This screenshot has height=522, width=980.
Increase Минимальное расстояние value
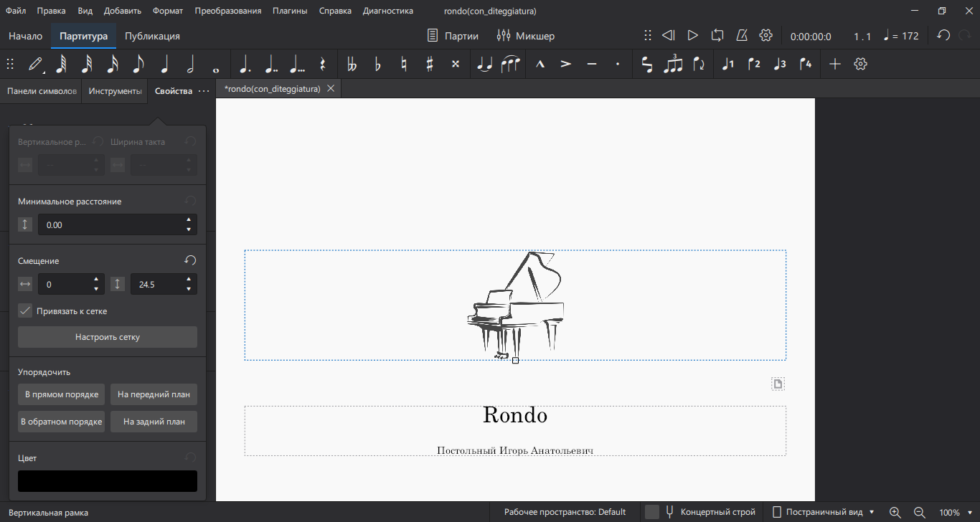point(189,220)
